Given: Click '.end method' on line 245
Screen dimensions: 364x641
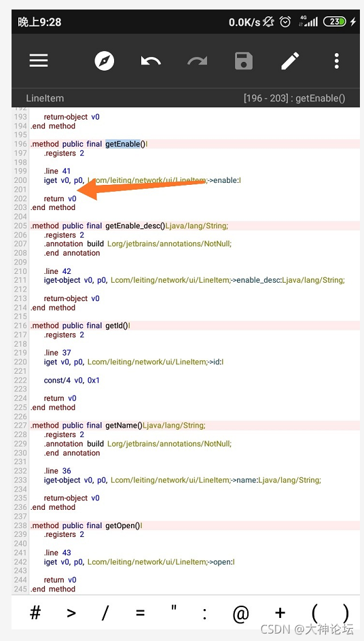Looking at the screenshot, I should 53,589.
